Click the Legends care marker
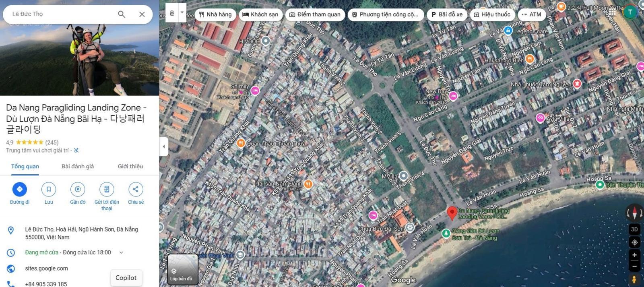644x287 pixels. [x=508, y=31]
